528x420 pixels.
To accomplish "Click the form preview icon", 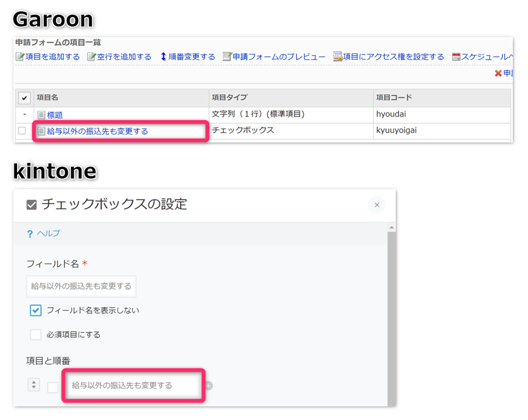I will (227, 57).
